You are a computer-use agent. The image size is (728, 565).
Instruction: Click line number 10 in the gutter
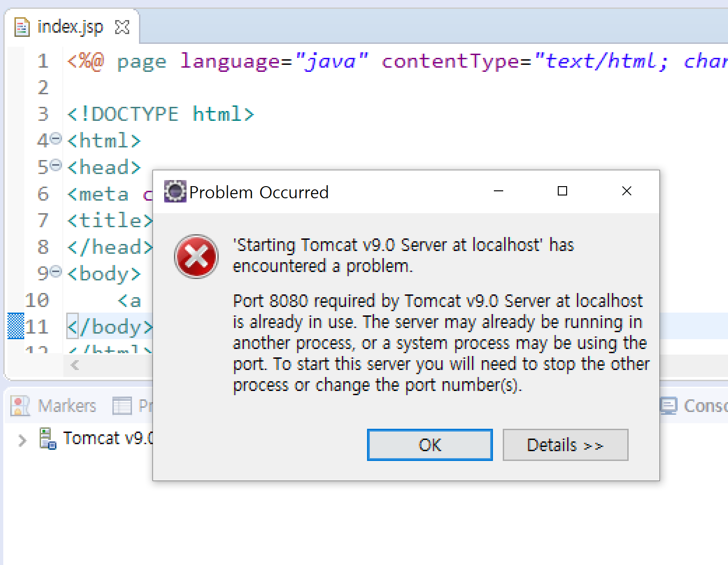pos(37,300)
